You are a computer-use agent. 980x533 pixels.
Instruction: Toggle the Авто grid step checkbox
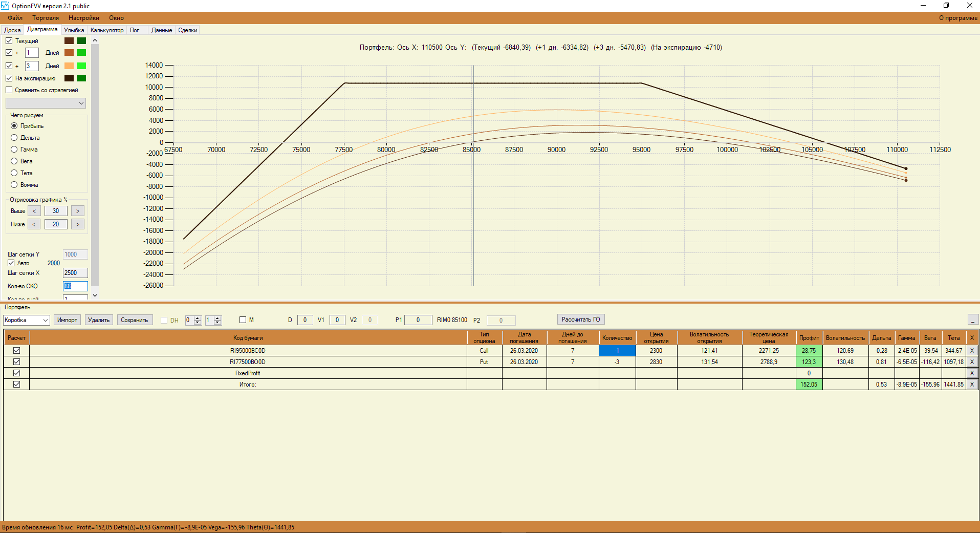[11, 263]
